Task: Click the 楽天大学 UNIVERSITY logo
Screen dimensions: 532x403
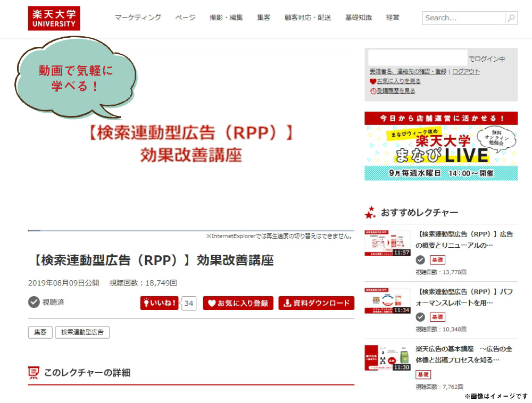Action: [54, 18]
